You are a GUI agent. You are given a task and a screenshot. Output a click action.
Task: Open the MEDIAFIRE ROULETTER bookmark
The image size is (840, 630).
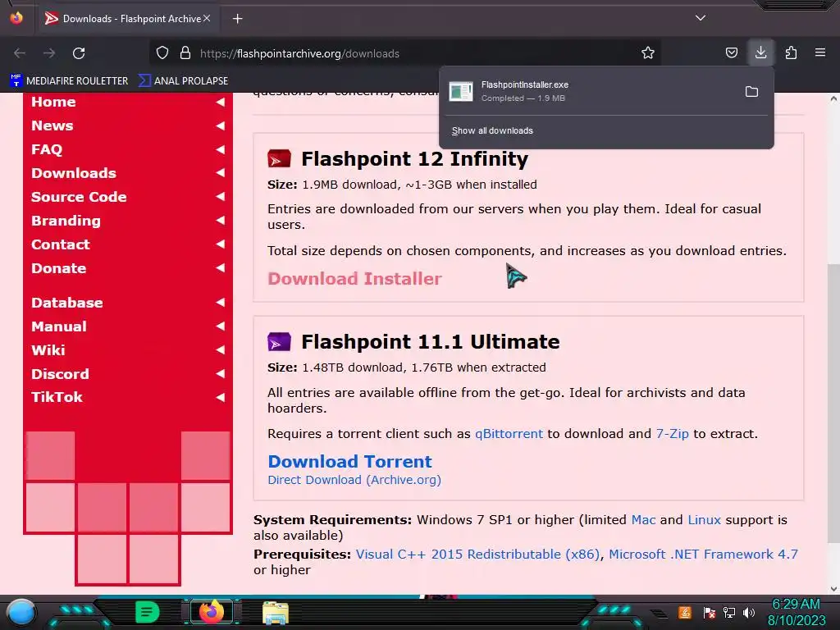click(69, 81)
